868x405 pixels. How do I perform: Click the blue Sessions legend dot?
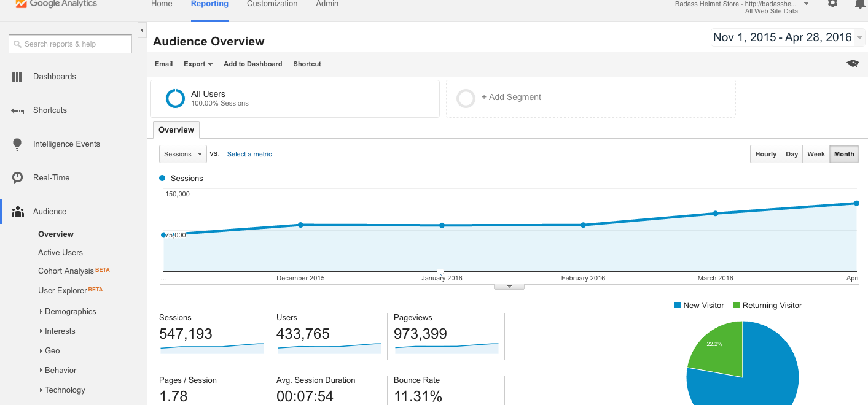[x=162, y=178]
